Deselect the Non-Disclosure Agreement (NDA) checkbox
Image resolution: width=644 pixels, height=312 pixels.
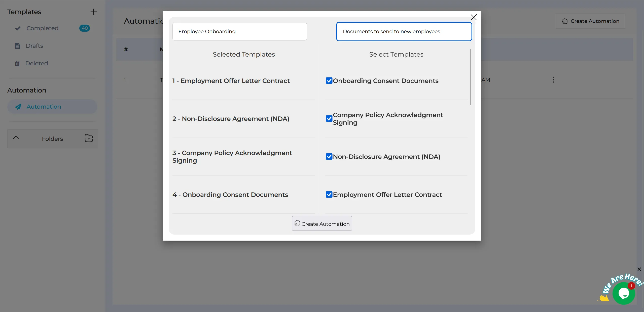coord(329,157)
